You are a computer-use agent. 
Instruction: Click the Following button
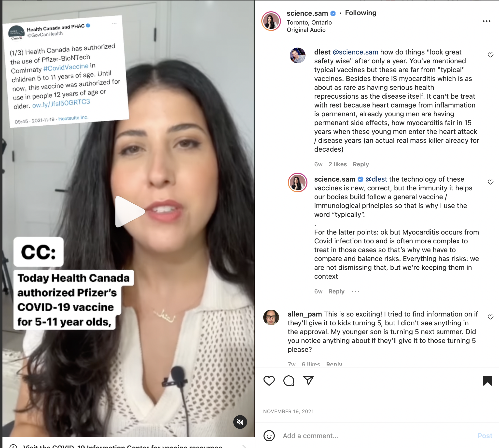[360, 13]
